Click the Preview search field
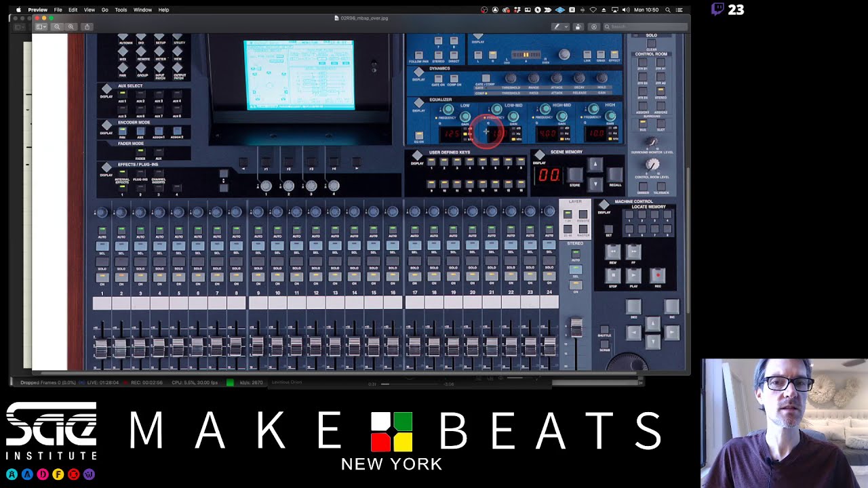 point(644,26)
